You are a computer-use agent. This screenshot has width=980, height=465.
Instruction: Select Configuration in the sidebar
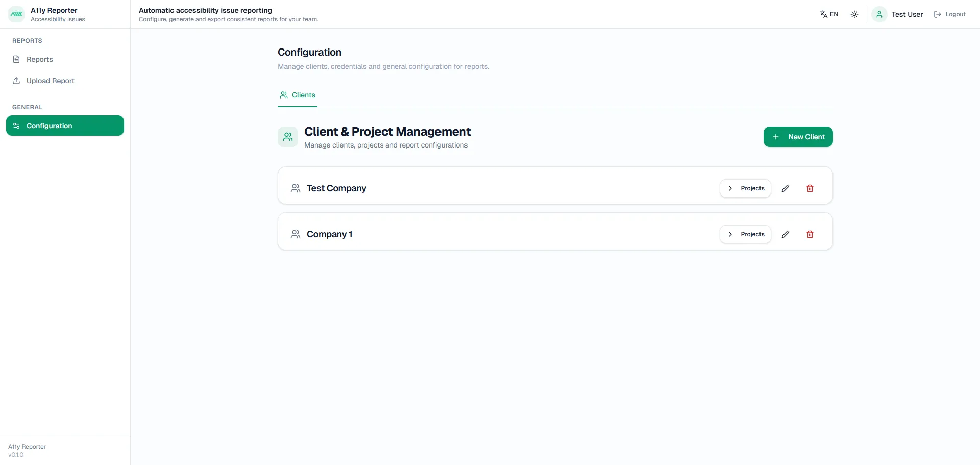(65, 126)
